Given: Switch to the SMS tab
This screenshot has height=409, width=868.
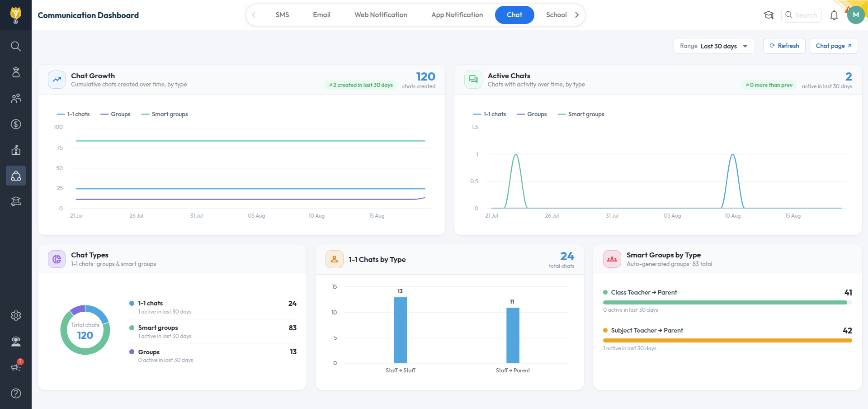Looking at the screenshot, I should pos(282,15).
